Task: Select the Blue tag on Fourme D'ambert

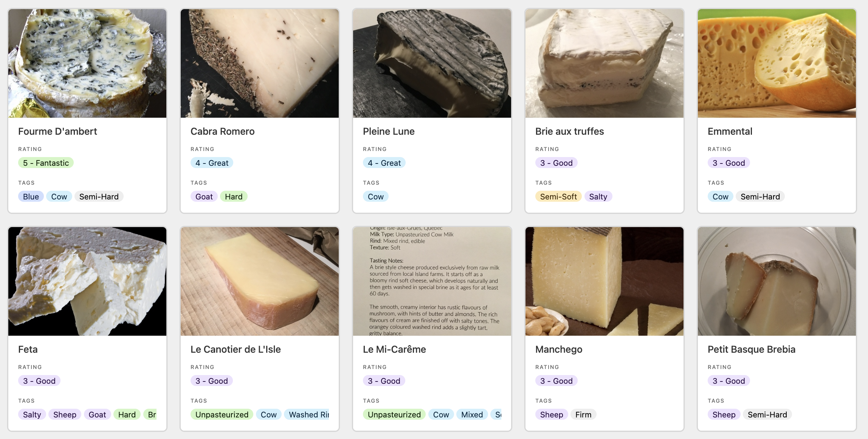Action: (31, 197)
